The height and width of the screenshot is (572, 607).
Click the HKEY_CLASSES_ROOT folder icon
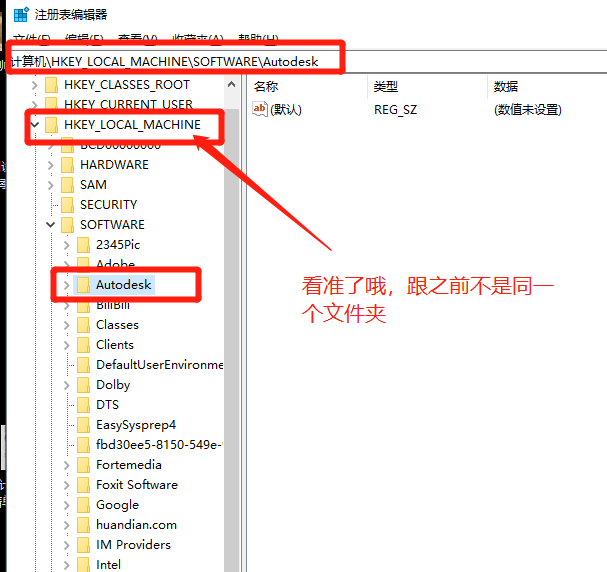[x=51, y=85]
